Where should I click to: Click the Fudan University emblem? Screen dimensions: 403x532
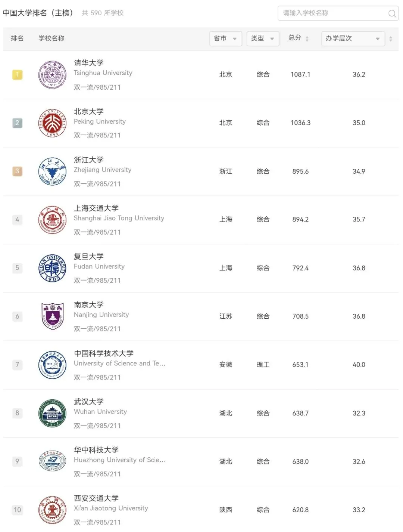53,268
